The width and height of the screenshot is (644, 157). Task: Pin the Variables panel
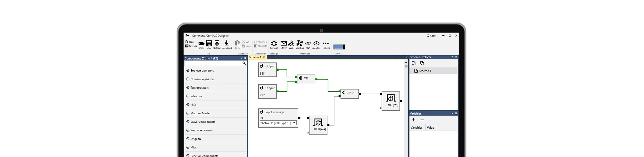coord(456,114)
